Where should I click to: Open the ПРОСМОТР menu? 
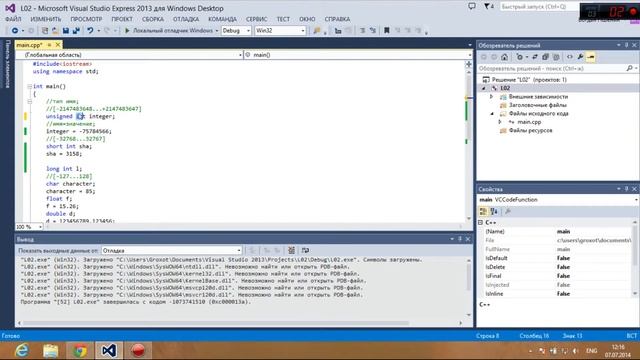click(86, 19)
